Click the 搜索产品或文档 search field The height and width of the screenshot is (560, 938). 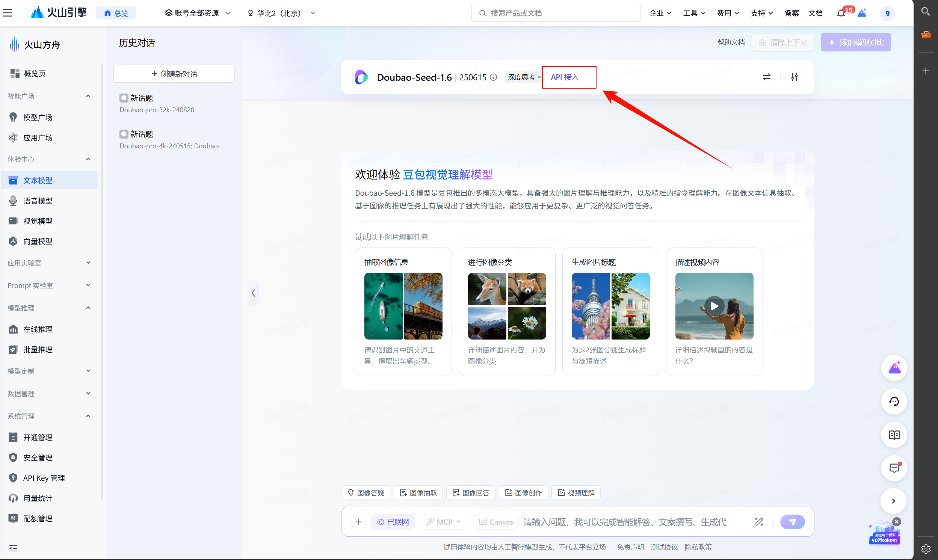[556, 13]
